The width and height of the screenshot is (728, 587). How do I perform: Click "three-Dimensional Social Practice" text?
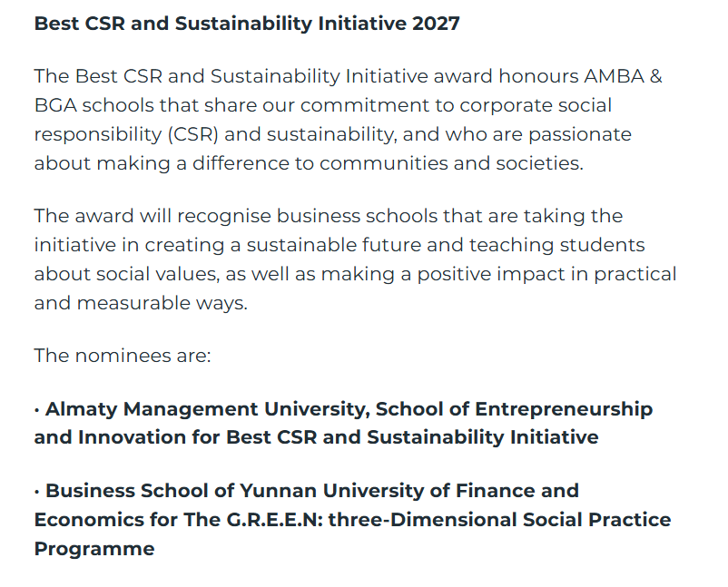click(x=499, y=520)
